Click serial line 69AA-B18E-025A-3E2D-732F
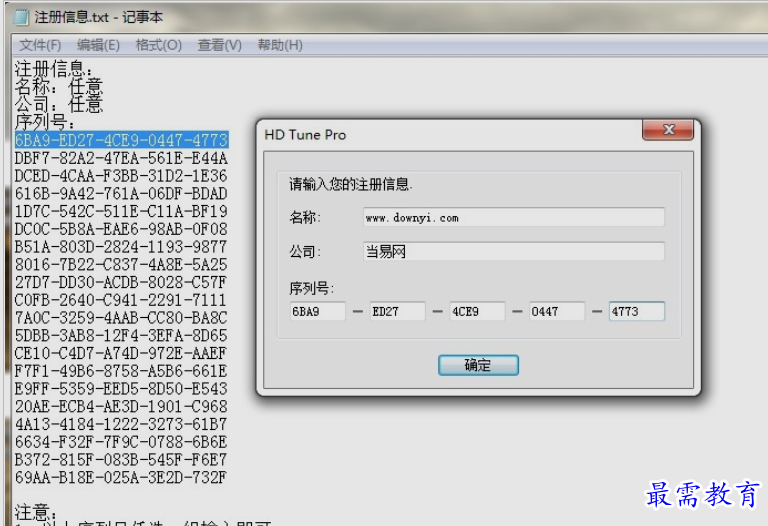The image size is (768, 526). (x=121, y=477)
